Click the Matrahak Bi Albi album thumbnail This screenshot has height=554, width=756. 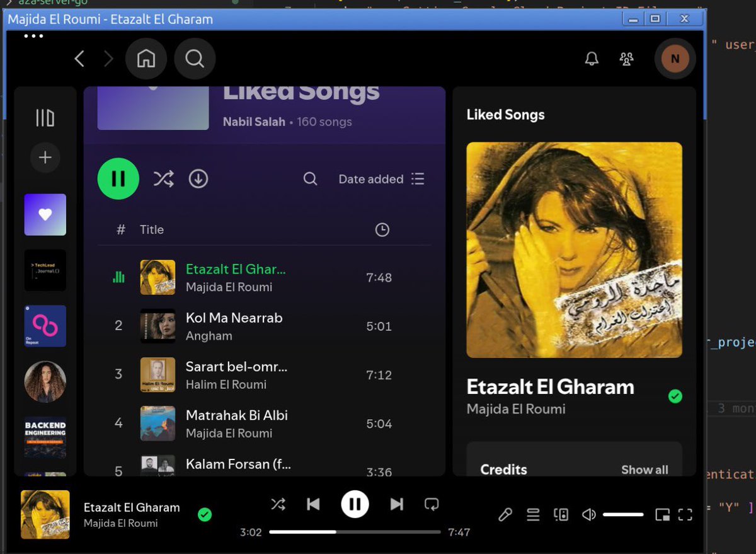click(157, 423)
